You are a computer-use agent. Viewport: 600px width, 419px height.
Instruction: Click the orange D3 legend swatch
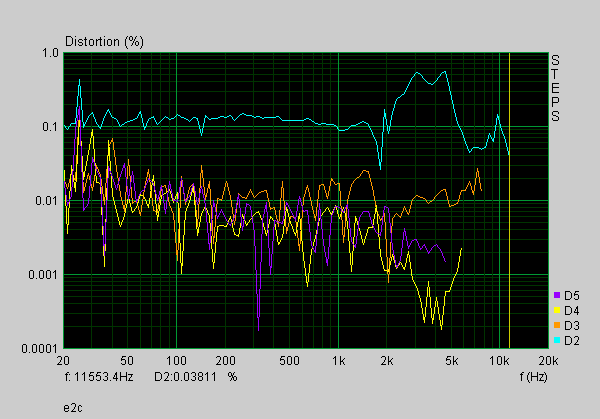coord(557,325)
